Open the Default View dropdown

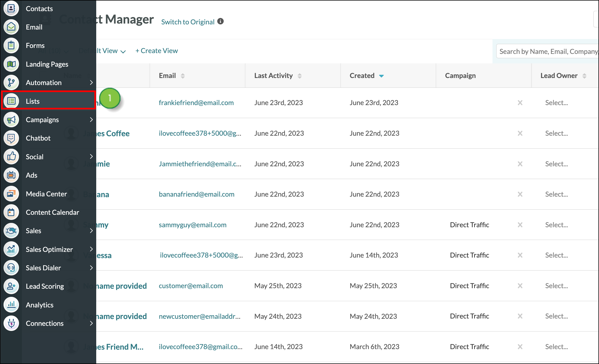(102, 51)
